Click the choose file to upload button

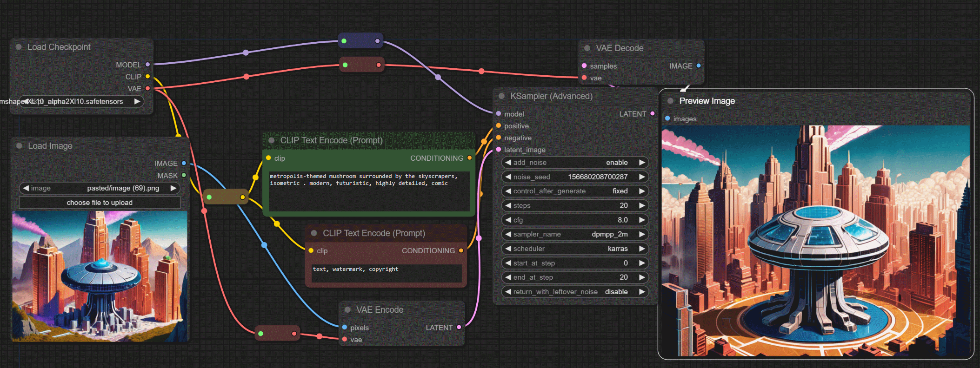point(100,203)
